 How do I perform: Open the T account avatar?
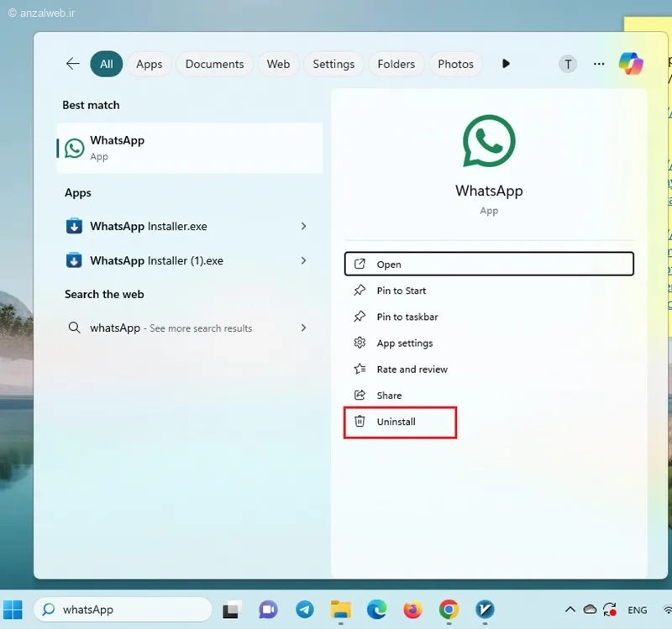click(x=568, y=65)
